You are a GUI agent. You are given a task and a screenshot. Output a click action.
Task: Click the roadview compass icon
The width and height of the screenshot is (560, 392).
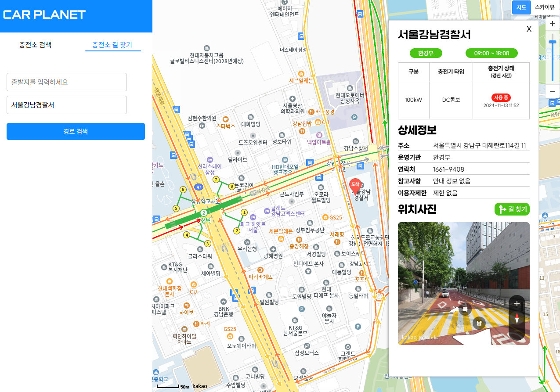(x=517, y=318)
